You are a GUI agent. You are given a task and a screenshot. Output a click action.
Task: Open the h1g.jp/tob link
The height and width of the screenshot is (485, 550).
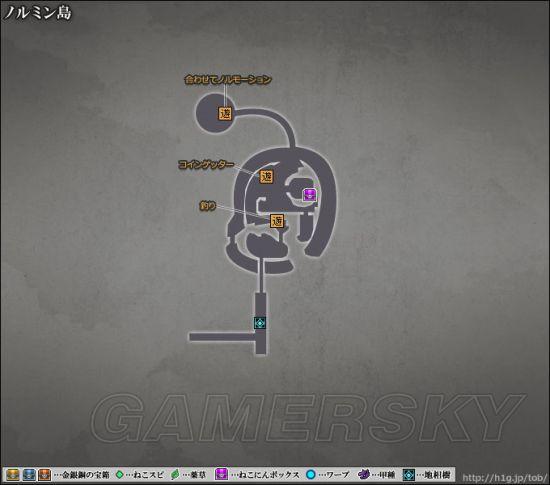(505, 477)
